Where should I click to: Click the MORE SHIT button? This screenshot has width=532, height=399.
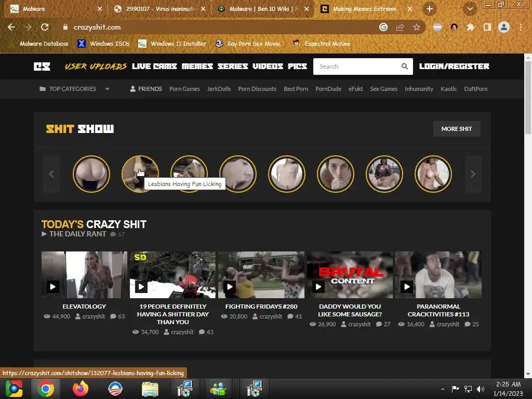(456, 129)
